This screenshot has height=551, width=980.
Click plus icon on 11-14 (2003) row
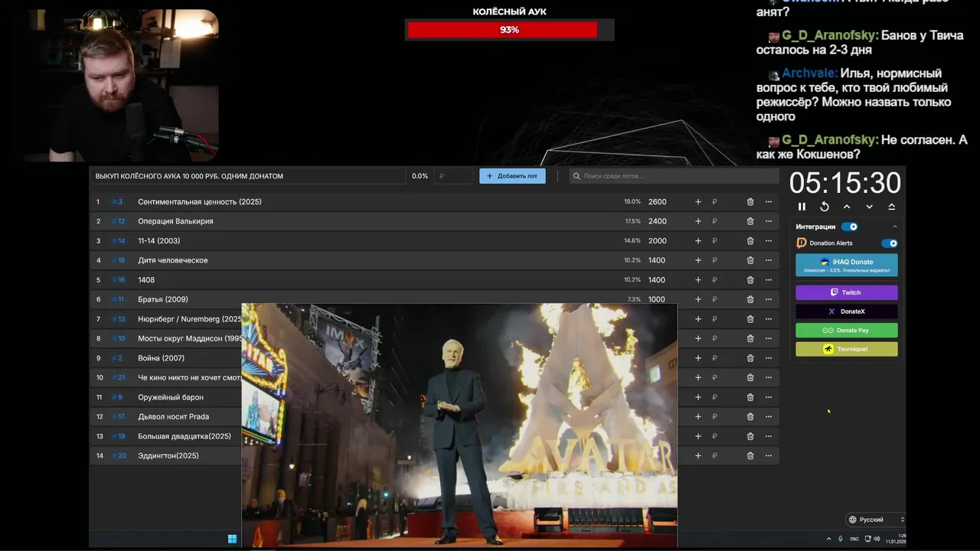point(697,241)
